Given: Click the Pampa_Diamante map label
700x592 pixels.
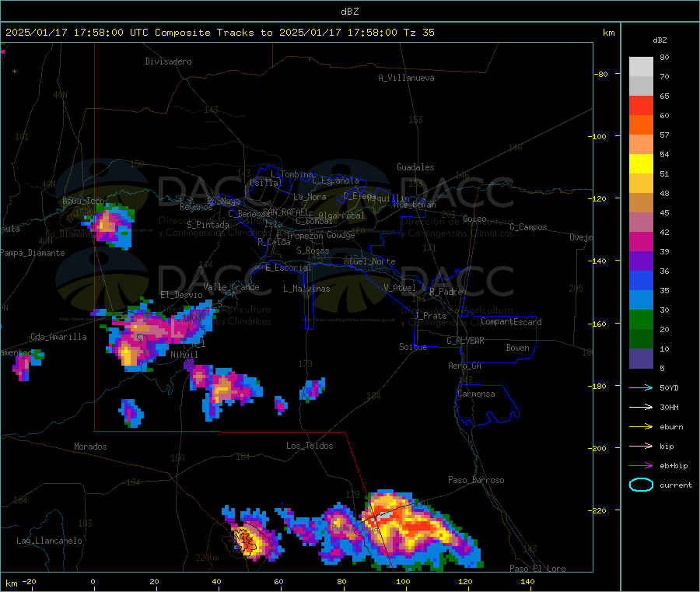Looking at the screenshot, I should click(x=32, y=253).
